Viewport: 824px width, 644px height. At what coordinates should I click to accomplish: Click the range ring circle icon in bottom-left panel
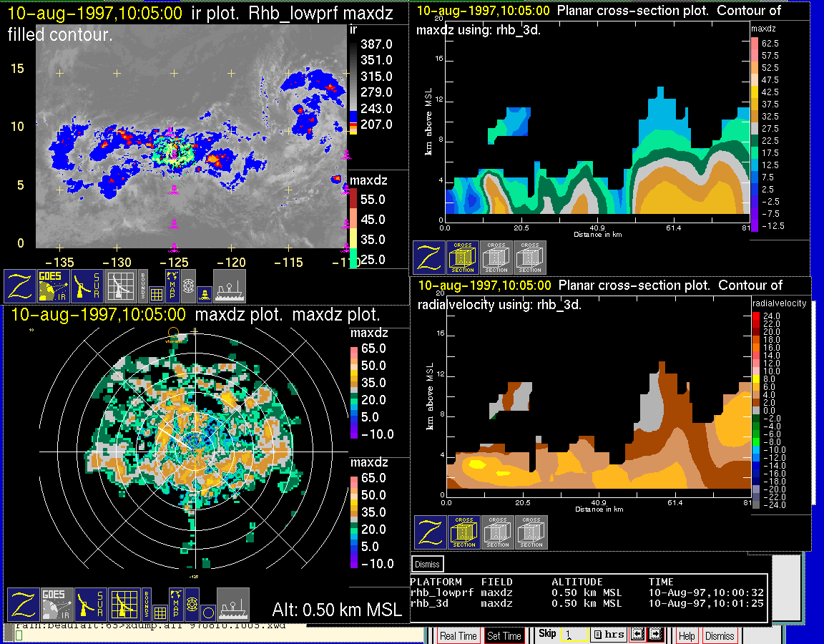point(207,613)
